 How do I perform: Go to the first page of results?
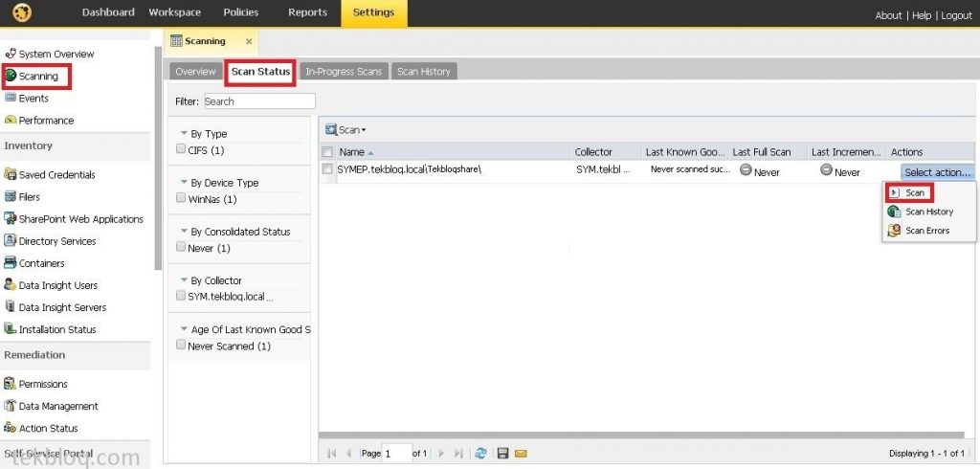coord(332,454)
